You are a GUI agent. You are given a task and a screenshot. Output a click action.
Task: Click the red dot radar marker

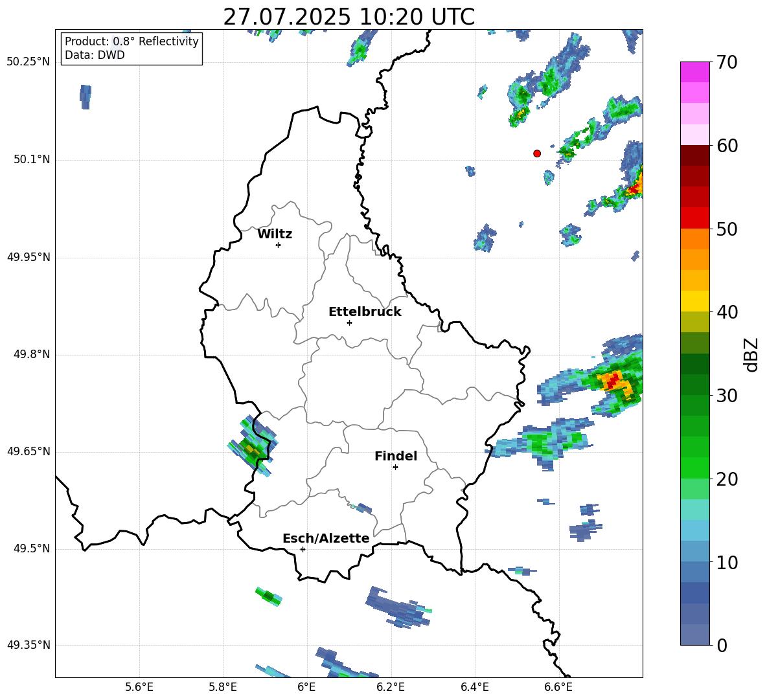tap(537, 153)
